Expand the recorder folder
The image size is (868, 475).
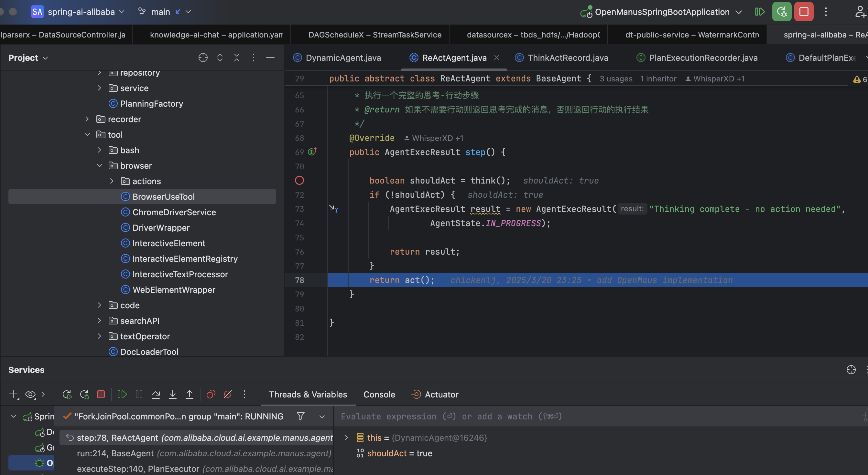pyautogui.click(x=87, y=119)
